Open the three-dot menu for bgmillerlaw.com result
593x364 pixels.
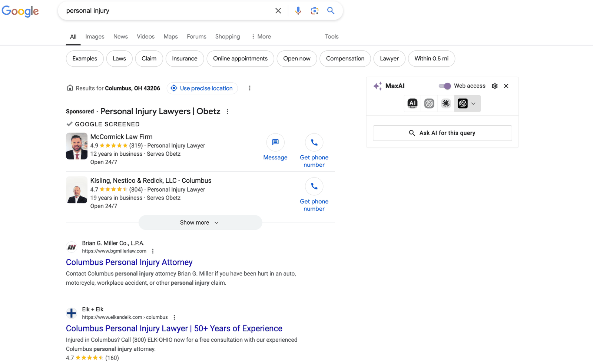(153, 251)
